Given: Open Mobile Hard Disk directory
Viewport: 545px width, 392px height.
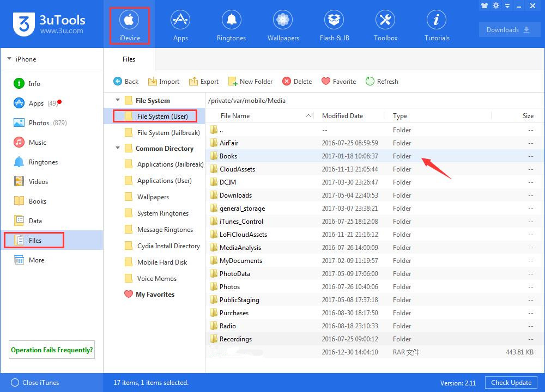Looking at the screenshot, I should click(156, 262).
